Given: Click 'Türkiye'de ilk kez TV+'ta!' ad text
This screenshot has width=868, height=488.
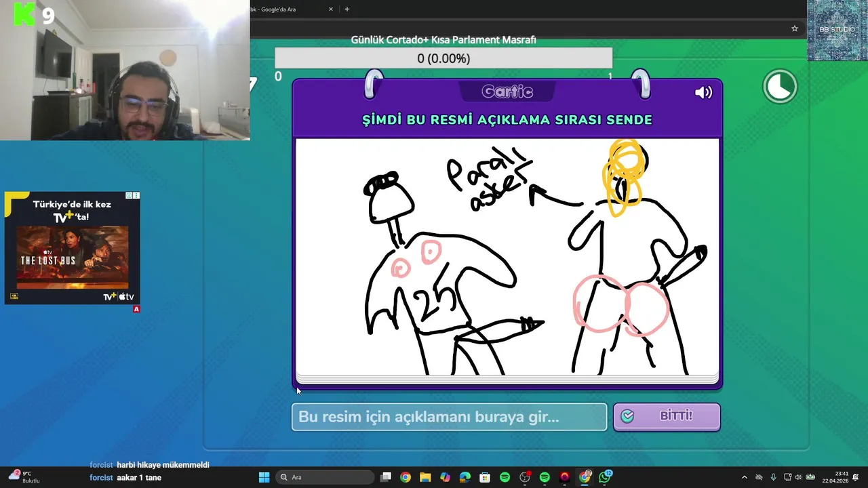Looking at the screenshot, I should click(72, 211).
